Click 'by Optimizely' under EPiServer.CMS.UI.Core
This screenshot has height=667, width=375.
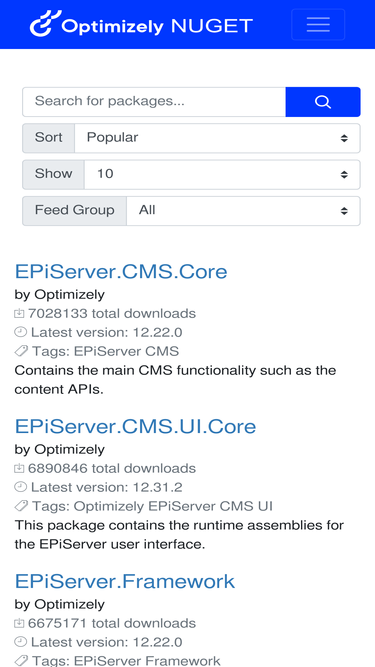[60, 449]
